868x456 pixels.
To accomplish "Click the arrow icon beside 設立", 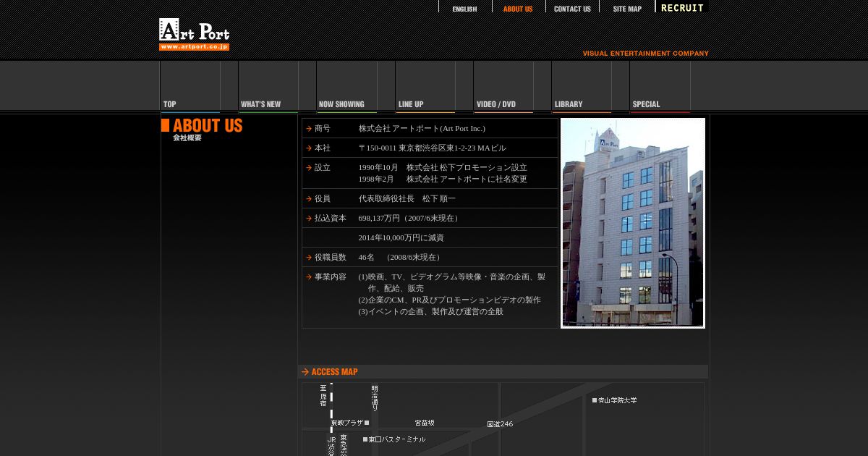I will pyautogui.click(x=309, y=168).
